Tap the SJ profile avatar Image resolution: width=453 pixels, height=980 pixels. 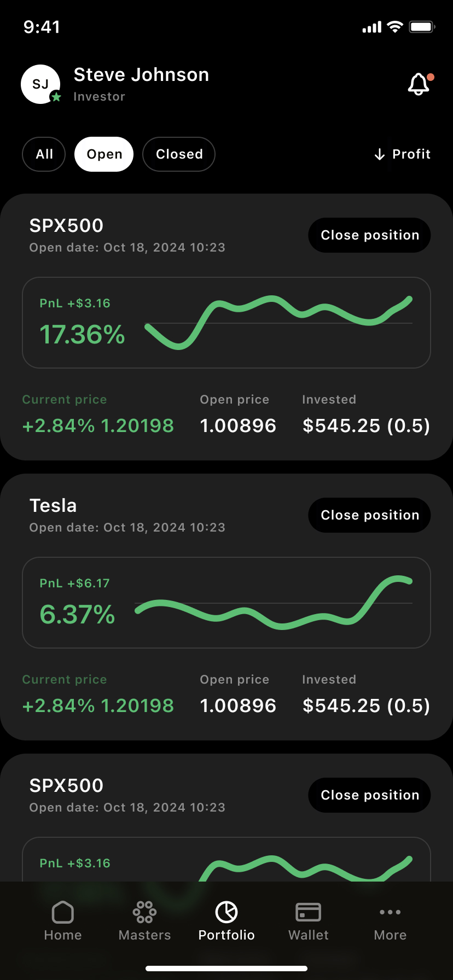tap(40, 84)
